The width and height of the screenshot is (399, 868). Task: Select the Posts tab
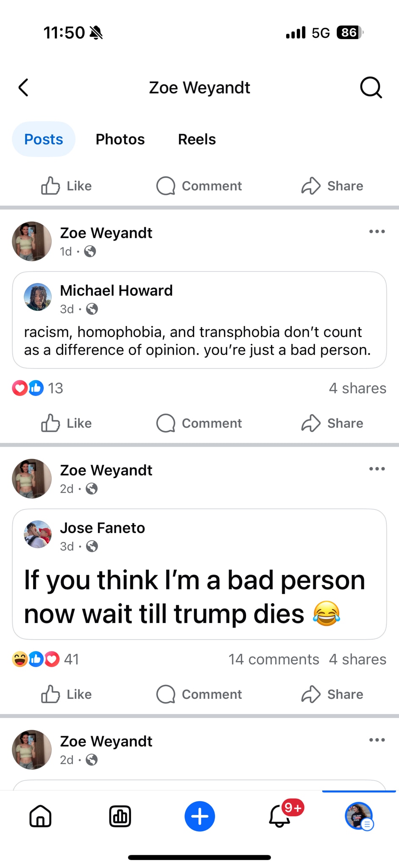44,139
